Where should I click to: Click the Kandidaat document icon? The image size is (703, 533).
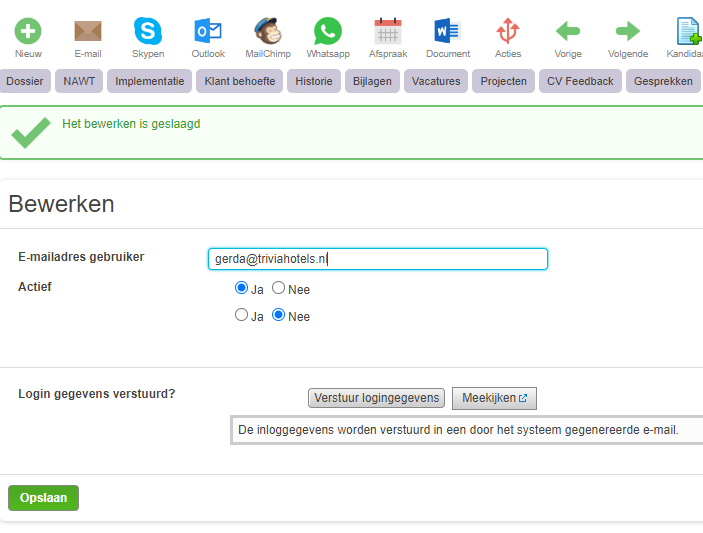click(689, 31)
